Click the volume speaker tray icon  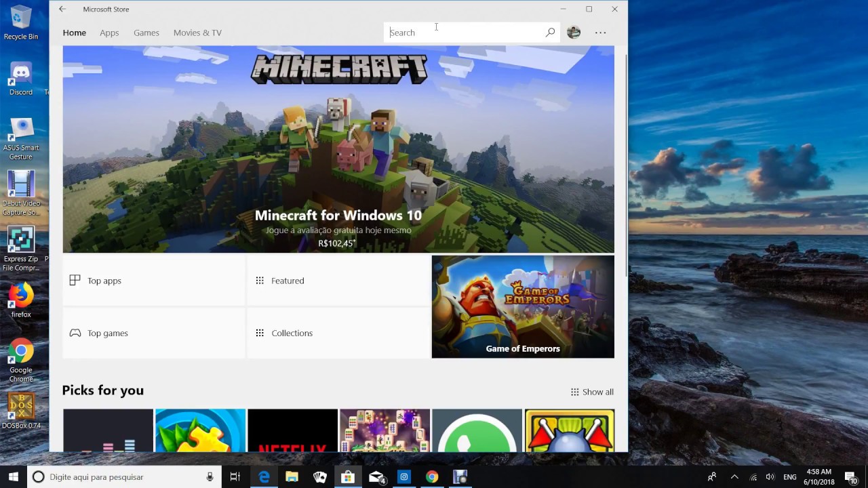coord(770,477)
